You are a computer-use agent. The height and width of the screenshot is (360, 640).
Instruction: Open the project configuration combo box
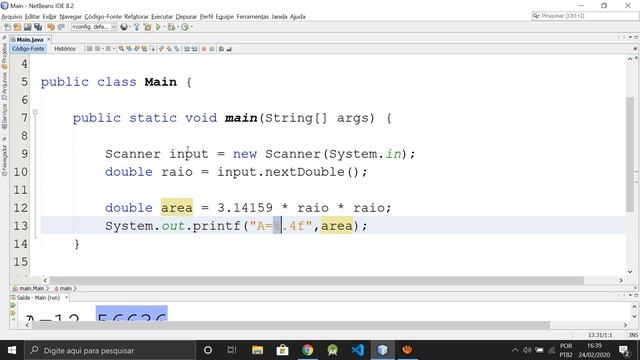pos(94,27)
